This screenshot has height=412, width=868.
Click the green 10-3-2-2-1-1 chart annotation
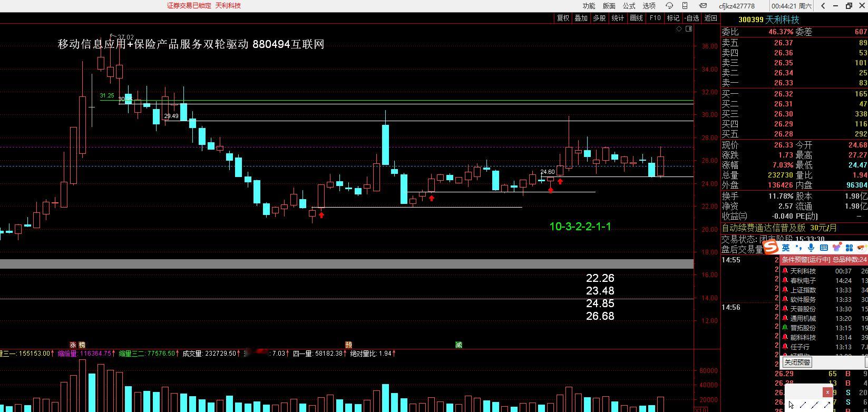580,227
